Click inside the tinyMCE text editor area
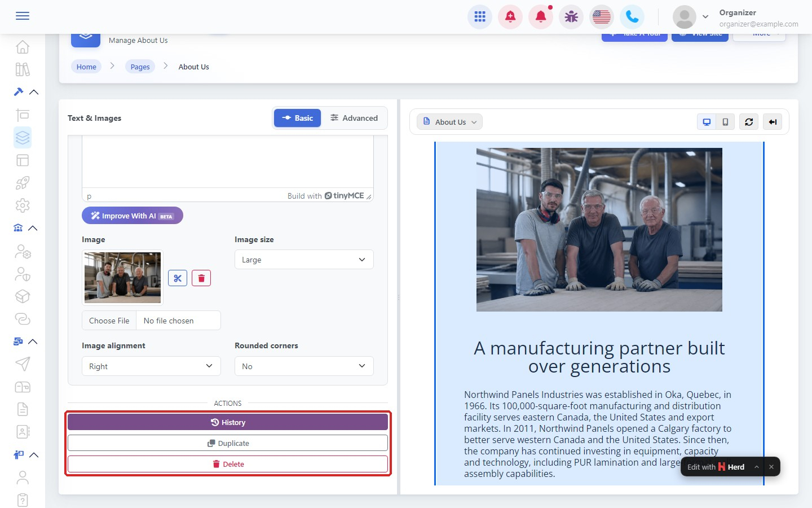 [x=228, y=161]
